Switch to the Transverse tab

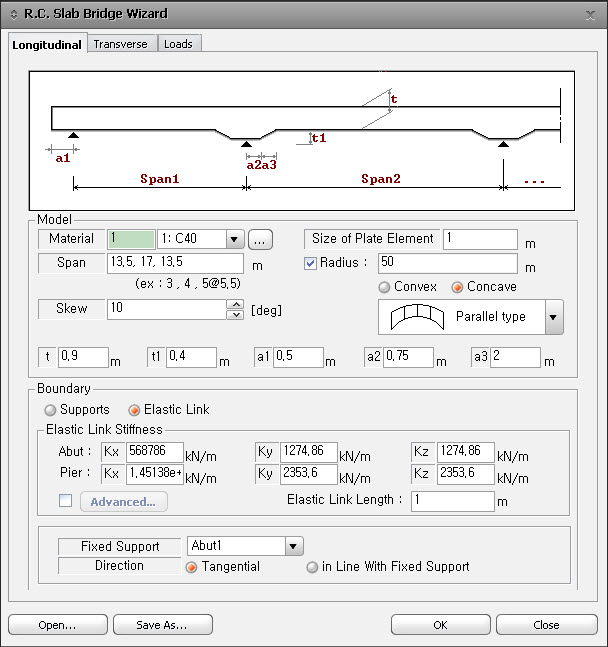tap(120, 44)
